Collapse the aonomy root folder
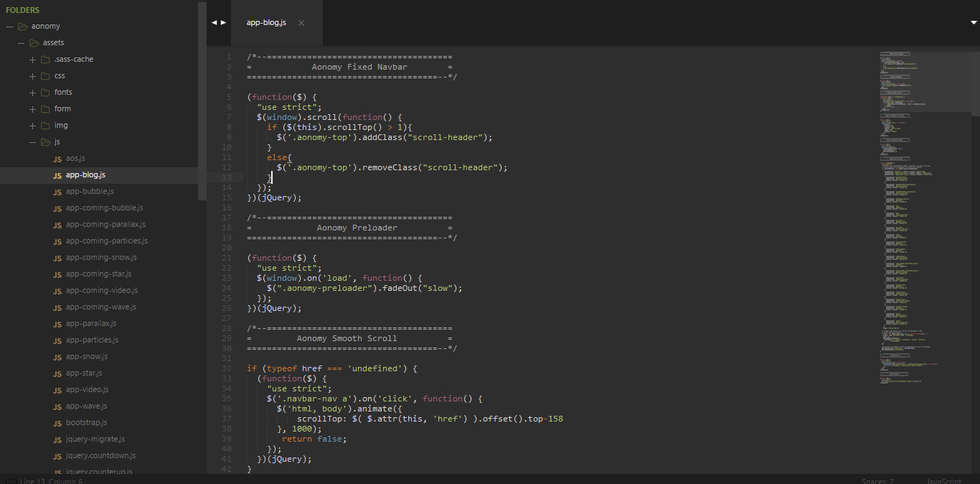Screen dimensions: 980x484 (x=9, y=27)
